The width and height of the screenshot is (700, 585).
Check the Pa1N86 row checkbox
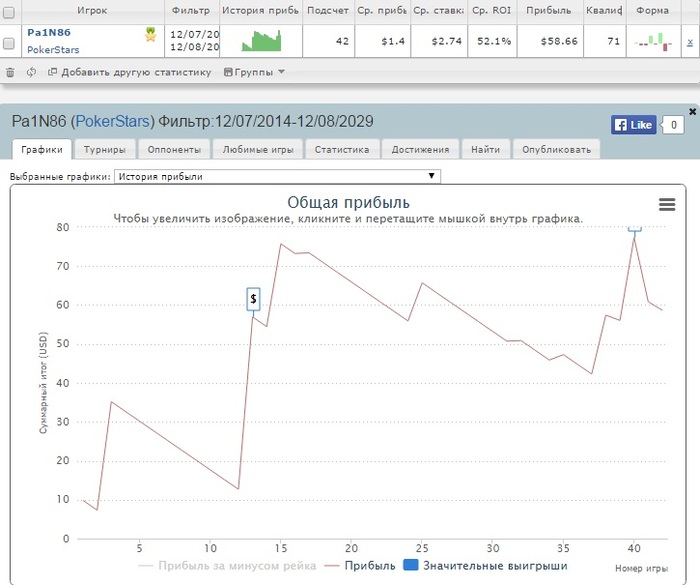tap(8, 43)
